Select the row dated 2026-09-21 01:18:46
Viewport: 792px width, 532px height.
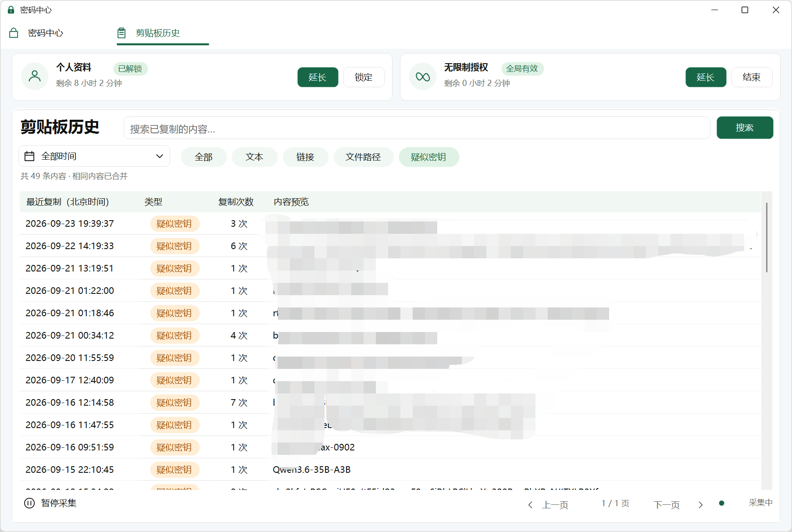click(390, 313)
